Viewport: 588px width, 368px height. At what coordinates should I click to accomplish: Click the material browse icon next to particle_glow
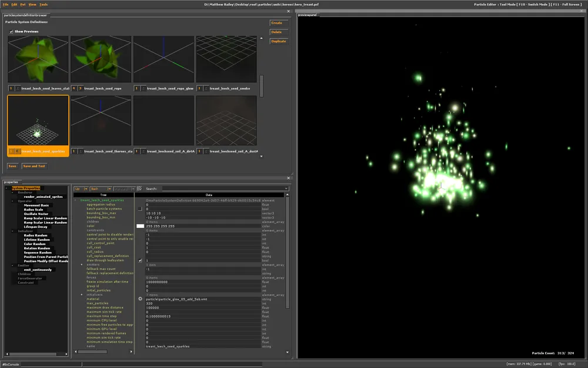tap(140, 299)
